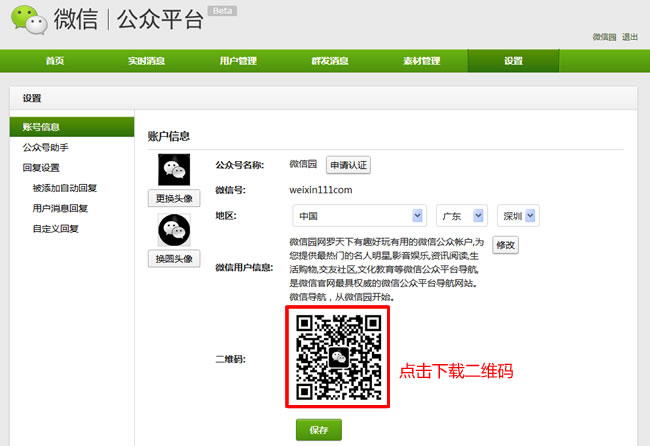Screen dimensions: 650x446
Task: Switch to 群发消息 tab
Action: tap(330, 61)
